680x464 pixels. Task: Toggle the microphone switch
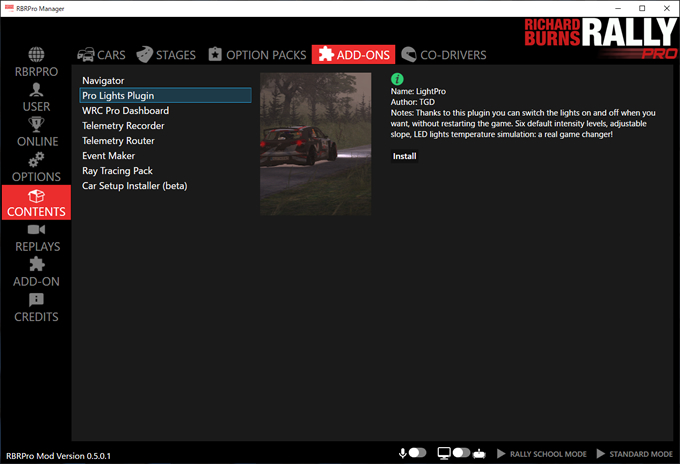coord(417,453)
